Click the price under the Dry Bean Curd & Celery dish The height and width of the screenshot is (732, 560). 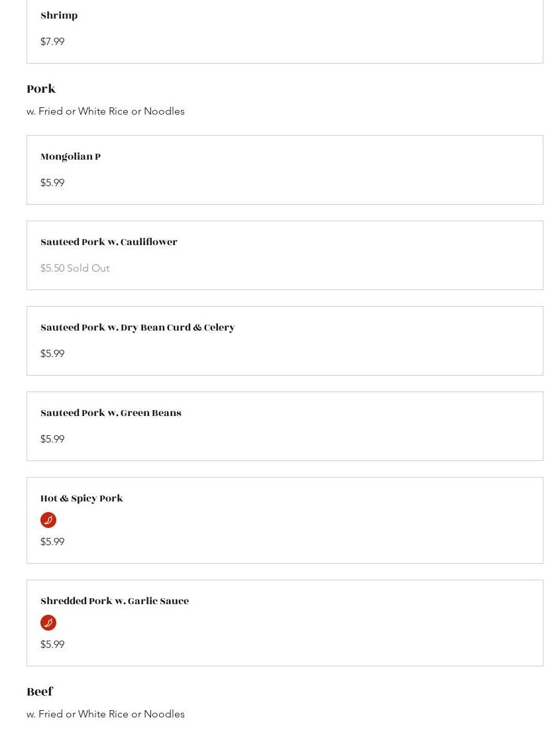point(52,354)
